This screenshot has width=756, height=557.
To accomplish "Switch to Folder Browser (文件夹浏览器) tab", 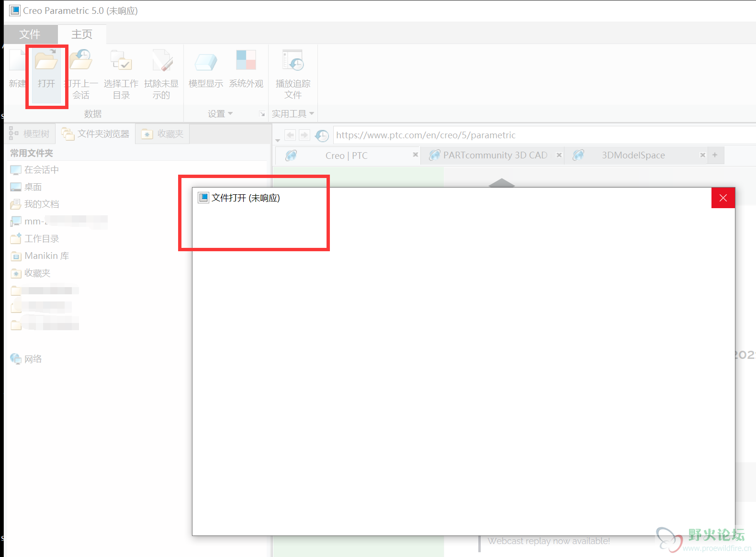I will click(96, 134).
